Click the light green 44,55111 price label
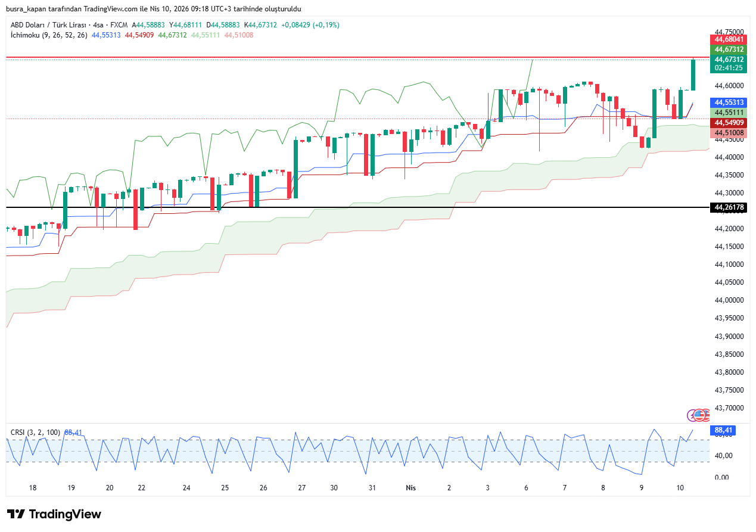 tap(729, 113)
